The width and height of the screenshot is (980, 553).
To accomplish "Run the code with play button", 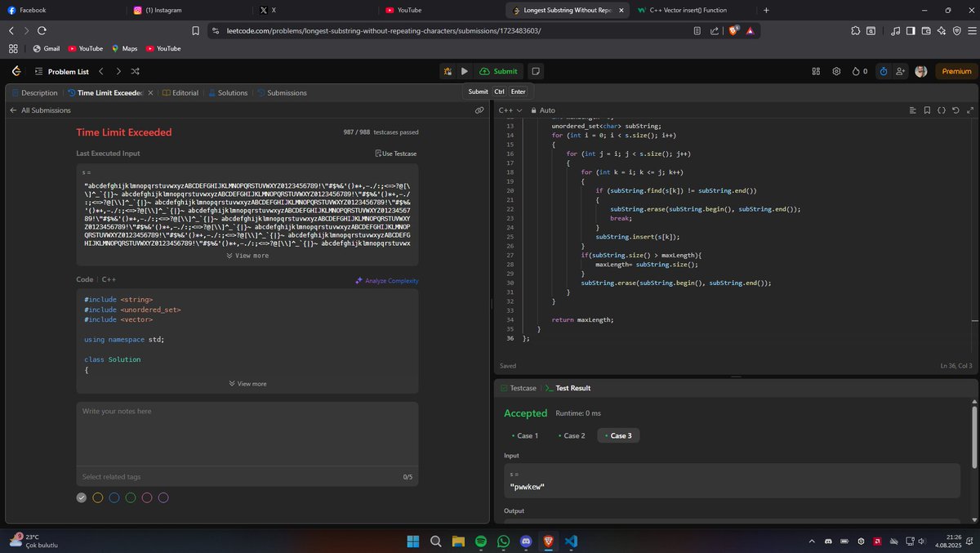I will 464,71.
